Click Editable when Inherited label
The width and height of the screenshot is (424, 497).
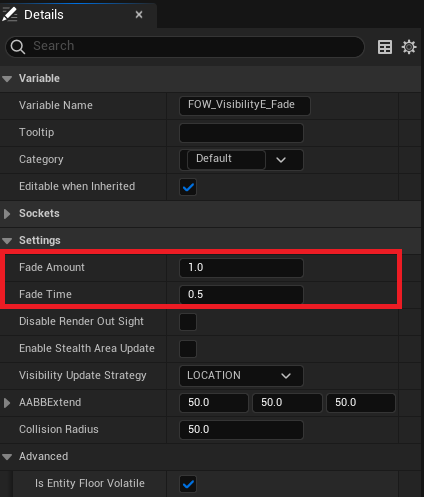pyautogui.click(x=77, y=186)
